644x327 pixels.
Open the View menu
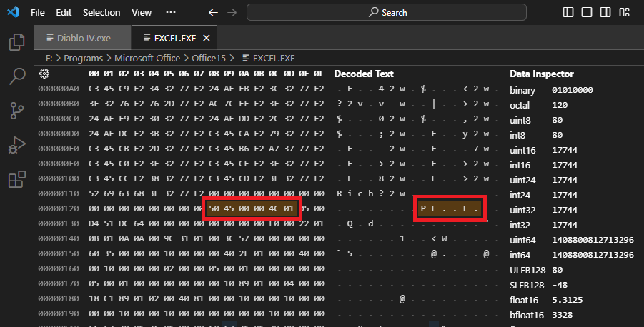click(142, 13)
